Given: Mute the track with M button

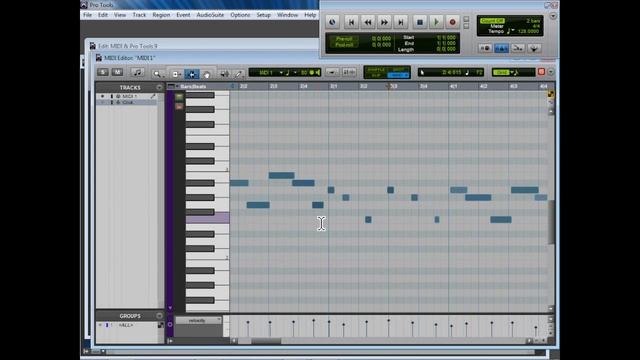Looking at the screenshot, I should (117, 72).
